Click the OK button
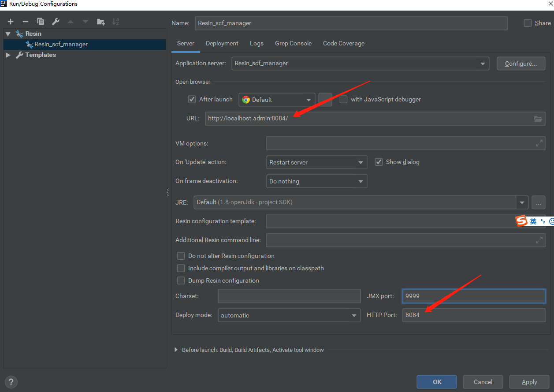554x392 pixels. 437,382
